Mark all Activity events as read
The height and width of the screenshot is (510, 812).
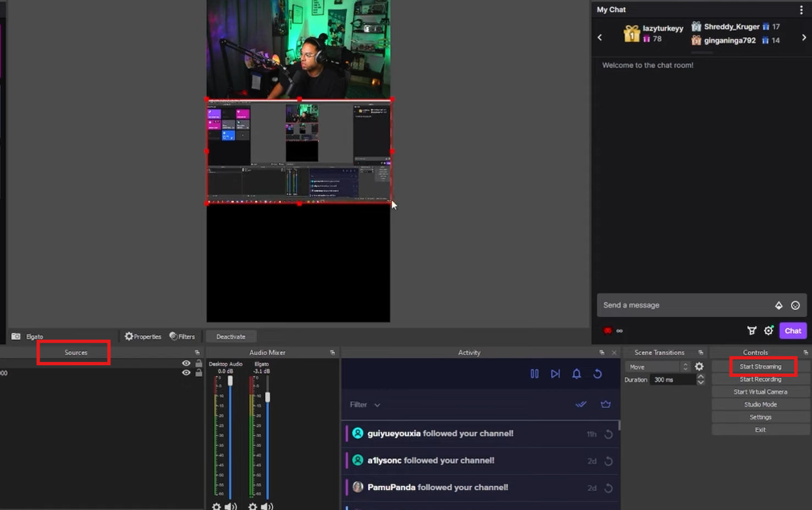point(581,404)
